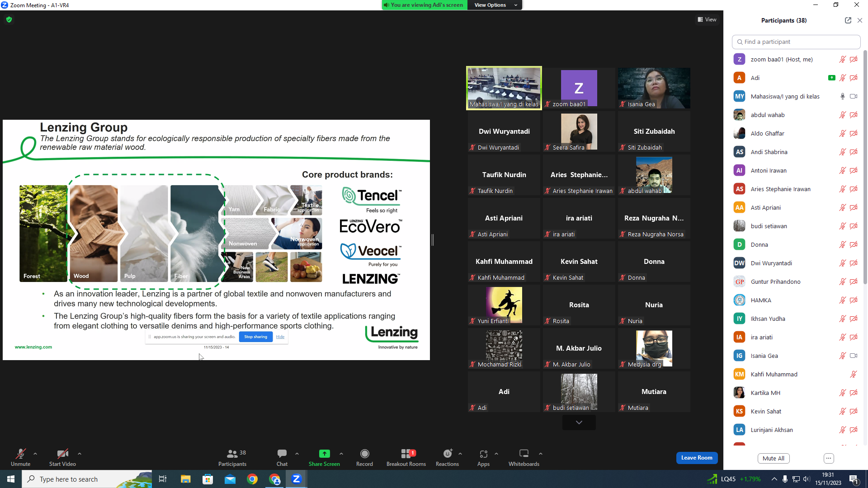Open Breakout Rooms icon
The width and height of the screenshot is (868, 488).
(x=406, y=454)
